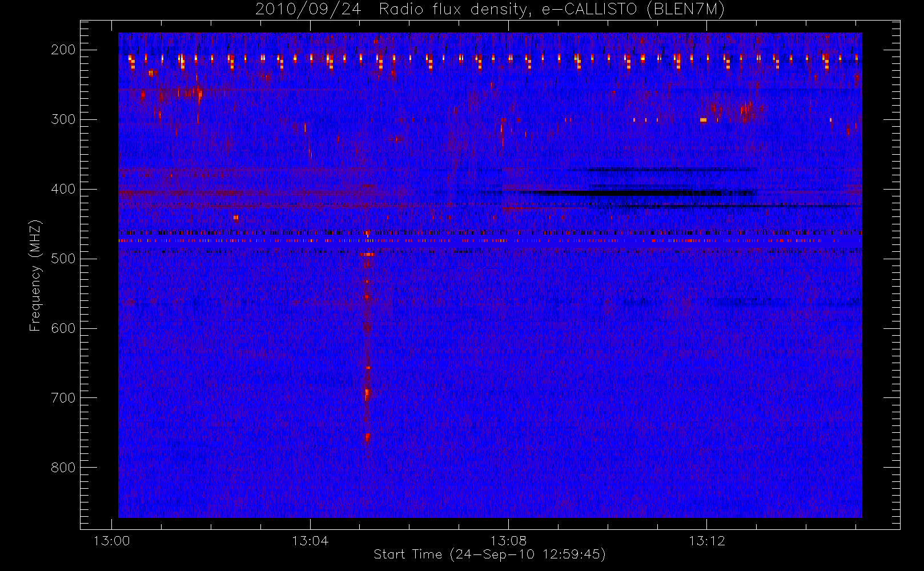
Task: Click the 500 frequency tick label
Action: point(63,259)
